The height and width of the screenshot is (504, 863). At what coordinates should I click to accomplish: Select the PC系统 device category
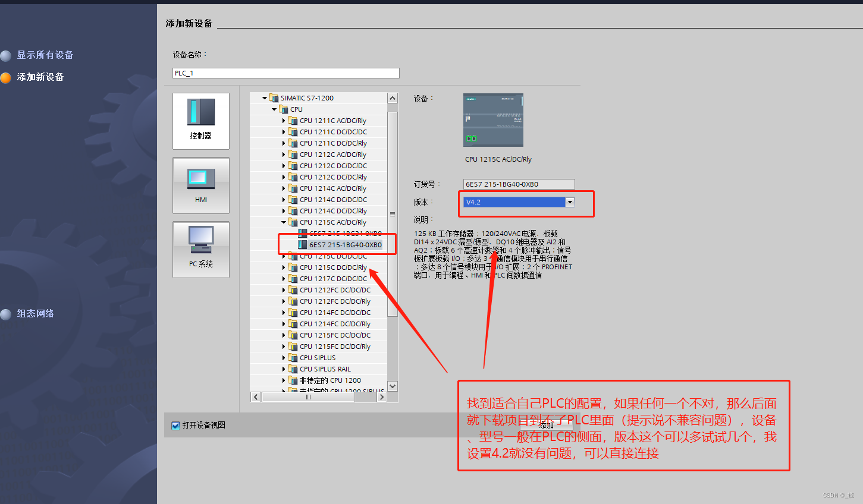click(201, 250)
